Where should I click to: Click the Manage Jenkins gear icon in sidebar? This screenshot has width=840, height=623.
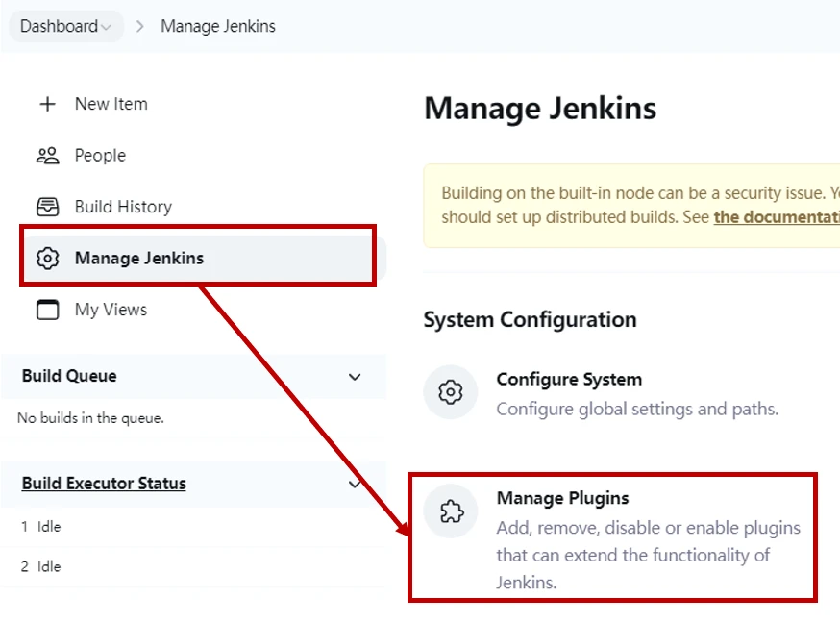[x=47, y=259]
